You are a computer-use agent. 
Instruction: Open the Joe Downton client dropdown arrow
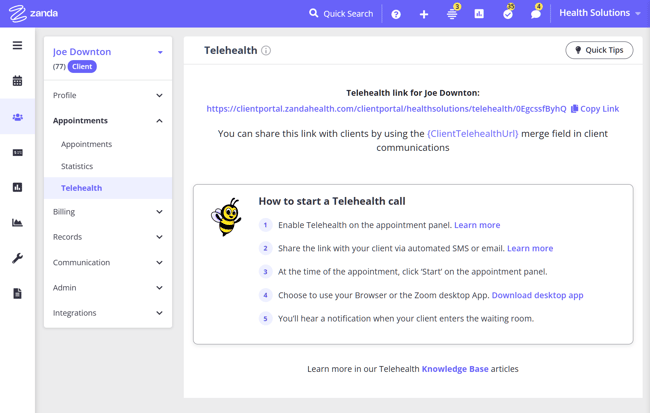[160, 52]
